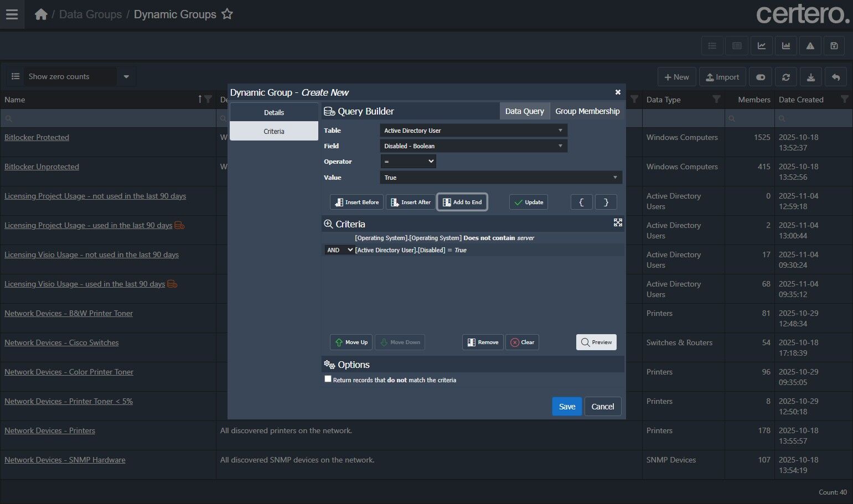Click the undo arrow toolbar icon

836,77
